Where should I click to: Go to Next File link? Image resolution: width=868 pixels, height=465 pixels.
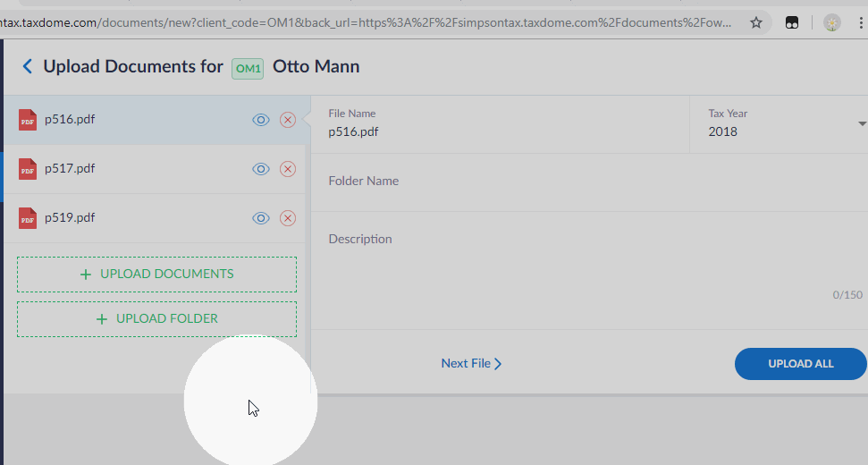(471, 364)
